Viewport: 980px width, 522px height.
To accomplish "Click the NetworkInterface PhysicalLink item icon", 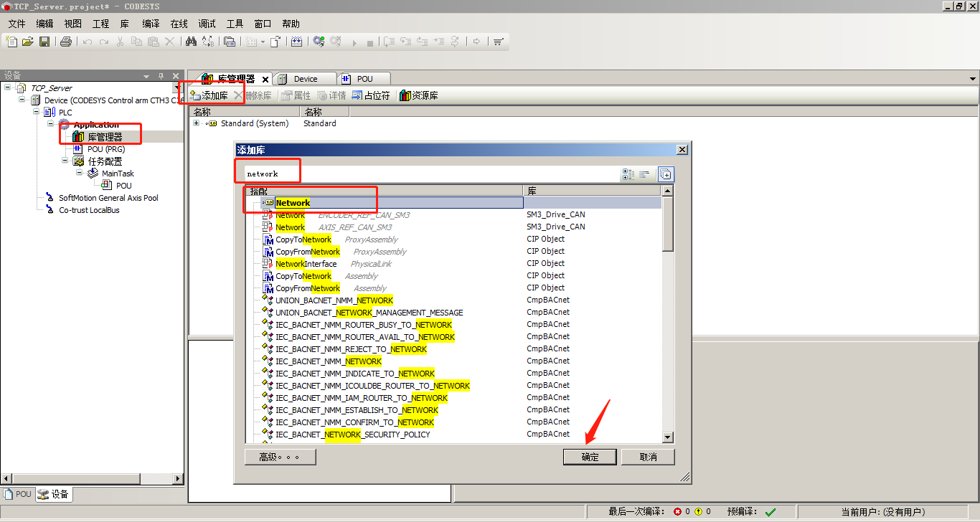I will pyautogui.click(x=268, y=264).
